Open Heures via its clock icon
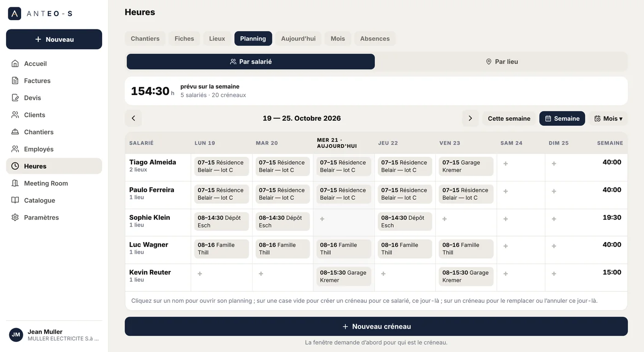The height and width of the screenshot is (352, 644). pyautogui.click(x=15, y=166)
